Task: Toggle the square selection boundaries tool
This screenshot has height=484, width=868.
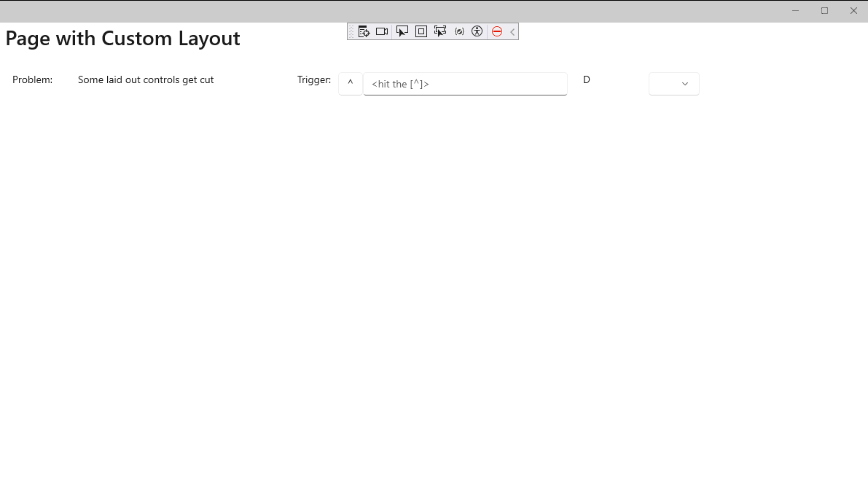Action: click(421, 31)
